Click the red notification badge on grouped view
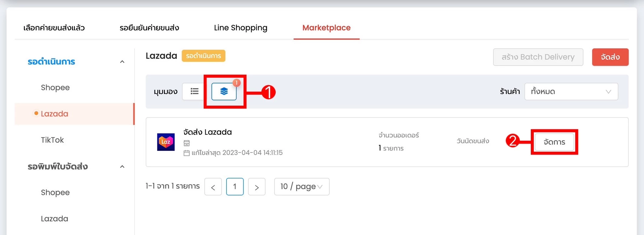644x235 pixels. pyautogui.click(x=237, y=83)
